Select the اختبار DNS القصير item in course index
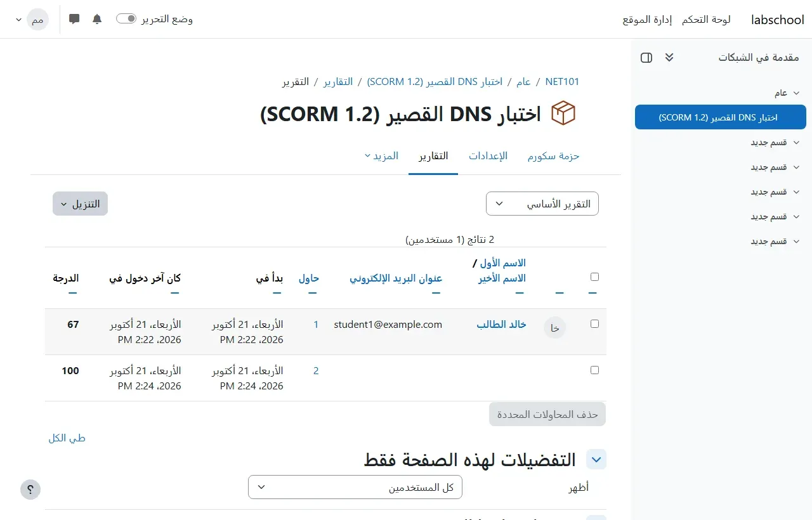812x520 pixels. tap(721, 117)
